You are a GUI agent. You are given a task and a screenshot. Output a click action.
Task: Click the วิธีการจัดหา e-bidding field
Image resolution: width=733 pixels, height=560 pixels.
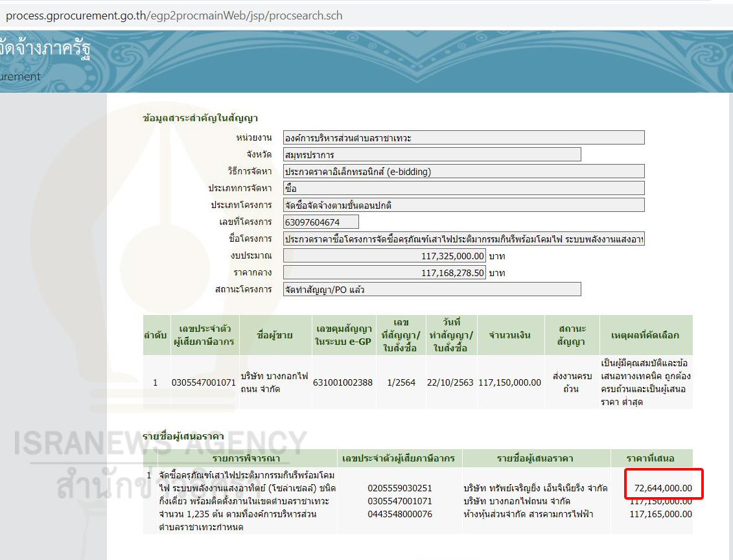(463, 171)
